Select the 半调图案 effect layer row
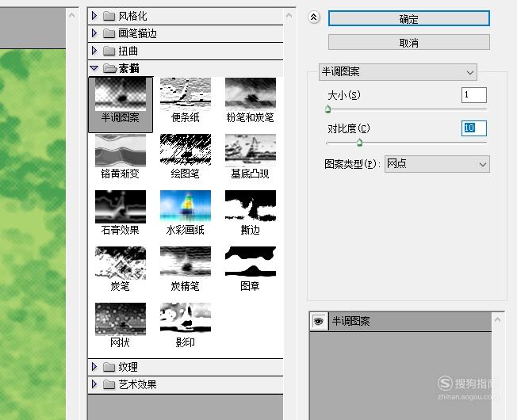 400,321
